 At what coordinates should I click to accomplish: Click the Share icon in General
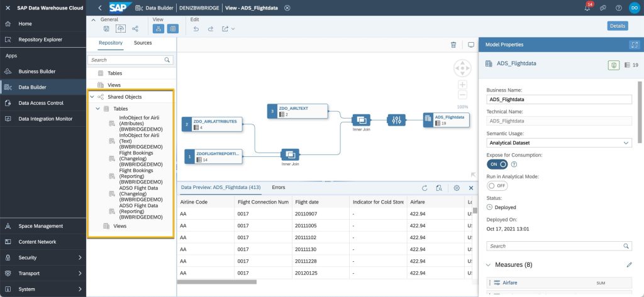pyautogui.click(x=135, y=29)
